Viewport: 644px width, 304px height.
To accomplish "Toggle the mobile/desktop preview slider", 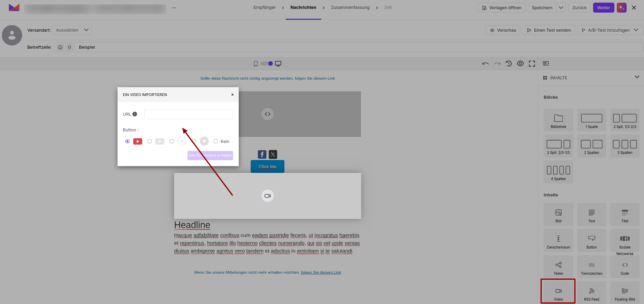I will click(x=267, y=64).
